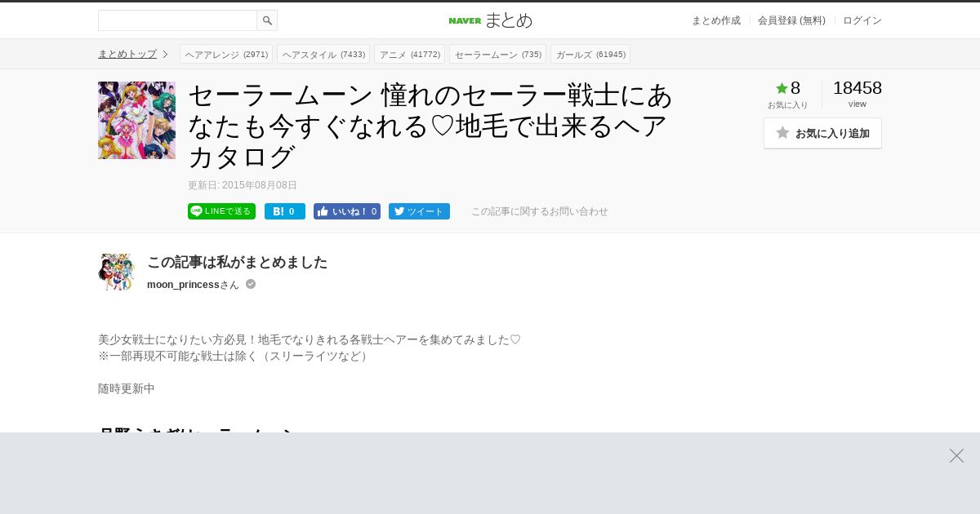Click お気に入り追加 button
Screen dimensions: 980x514
822,133
